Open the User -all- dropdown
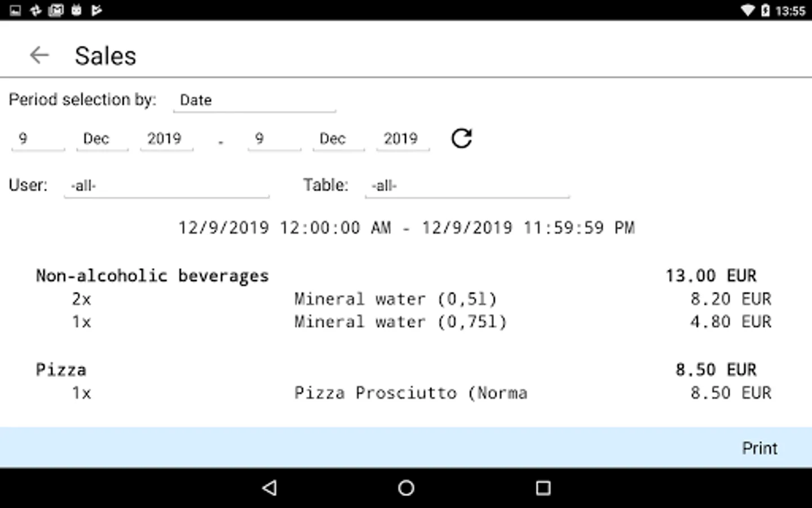Viewport: 812px width, 508px height. pyautogui.click(x=166, y=186)
